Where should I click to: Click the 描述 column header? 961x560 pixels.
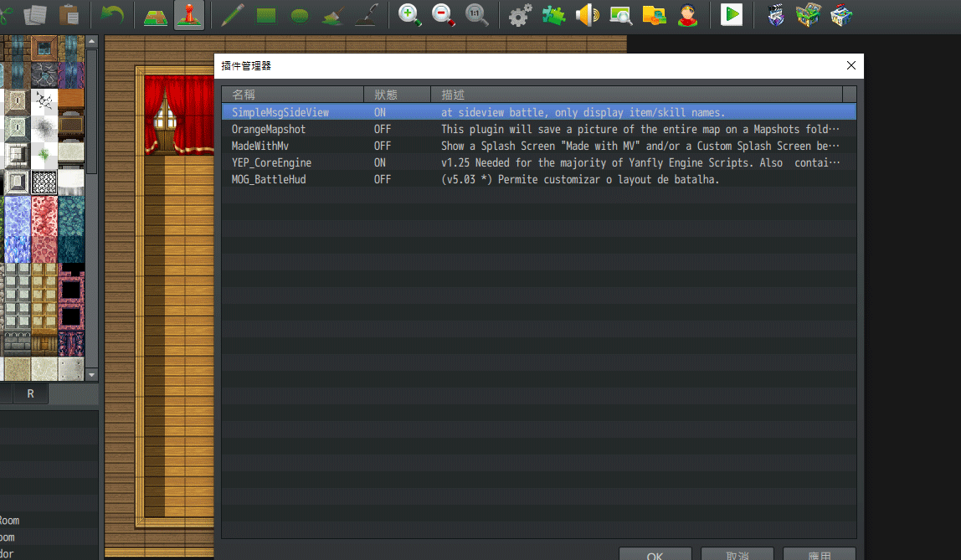tap(637, 95)
